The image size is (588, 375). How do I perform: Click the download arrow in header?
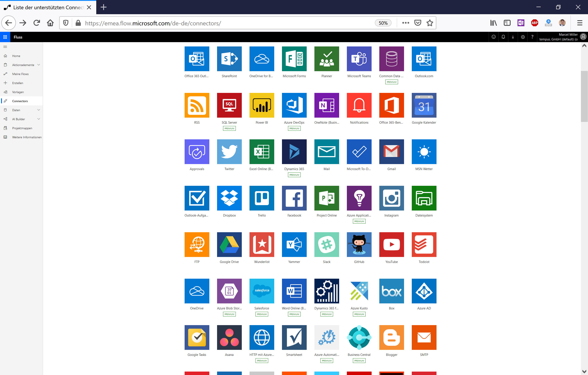tap(513, 37)
